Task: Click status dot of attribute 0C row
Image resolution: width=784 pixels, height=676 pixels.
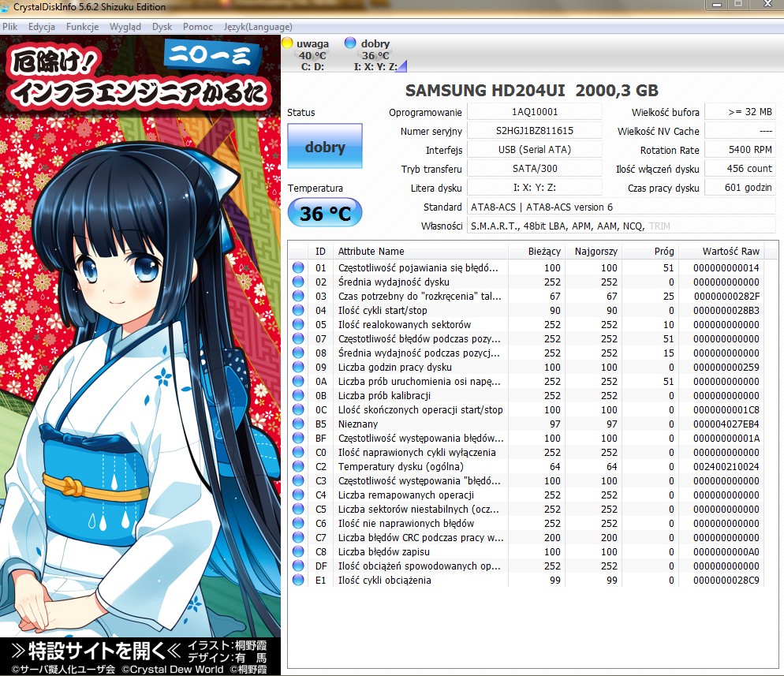Action: 298,409
